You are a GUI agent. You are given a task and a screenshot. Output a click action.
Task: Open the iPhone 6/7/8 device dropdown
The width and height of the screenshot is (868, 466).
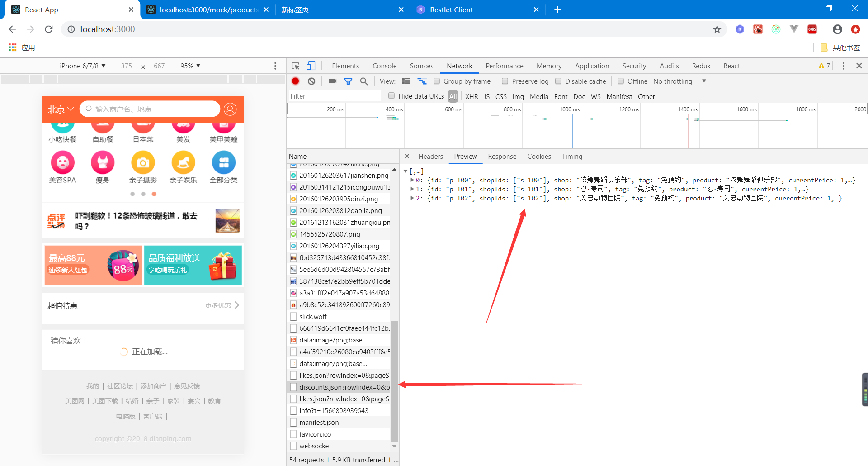pyautogui.click(x=83, y=66)
